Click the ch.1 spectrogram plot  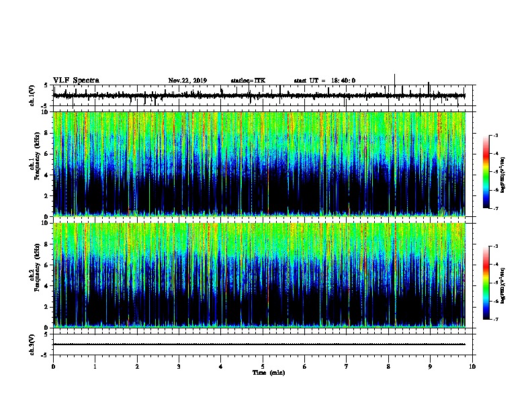point(259,164)
